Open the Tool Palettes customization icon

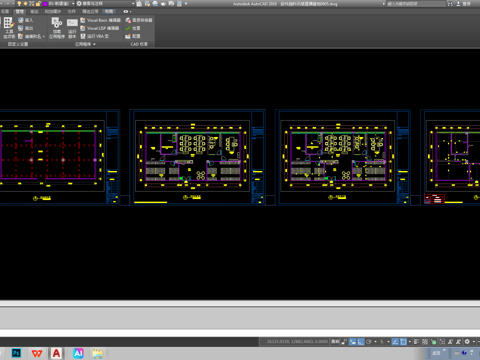click(x=9, y=27)
